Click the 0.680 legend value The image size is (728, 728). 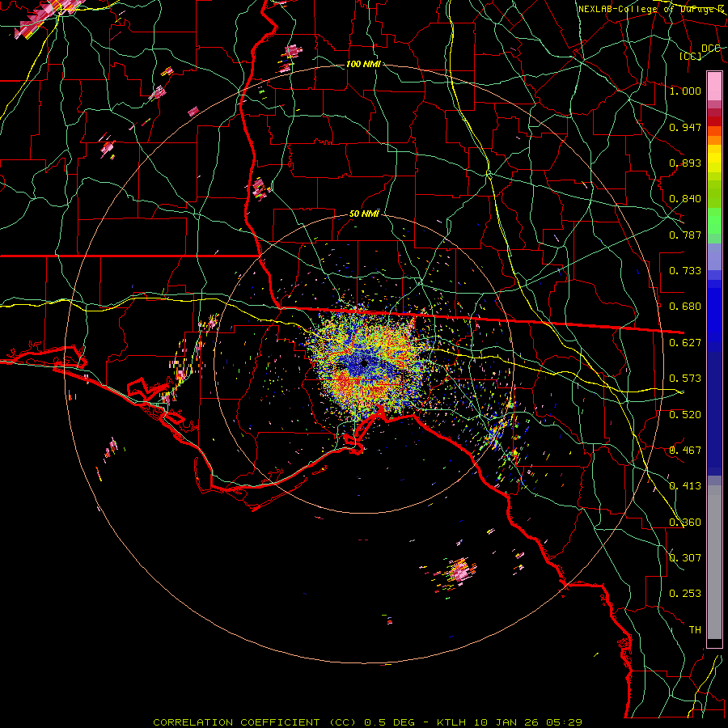pyautogui.click(x=685, y=307)
